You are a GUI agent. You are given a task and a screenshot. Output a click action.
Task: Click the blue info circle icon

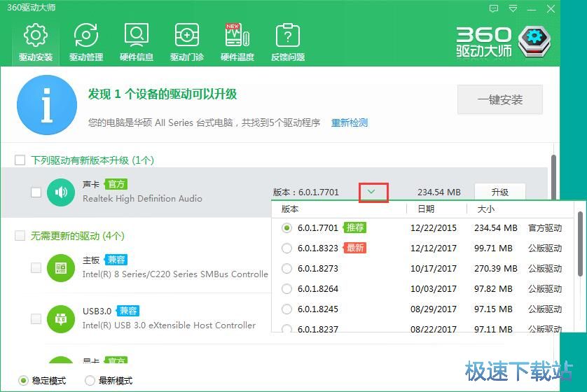47,105
